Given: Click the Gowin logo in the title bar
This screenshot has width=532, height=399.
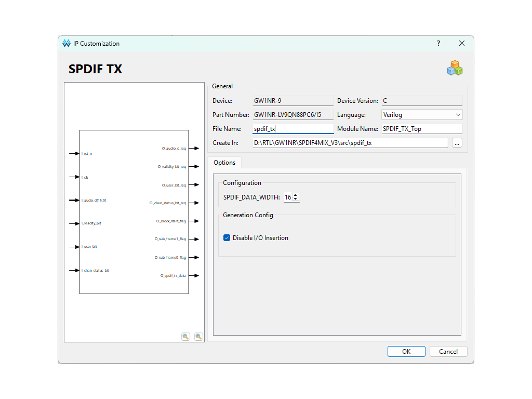Looking at the screenshot, I should [x=66, y=44].
